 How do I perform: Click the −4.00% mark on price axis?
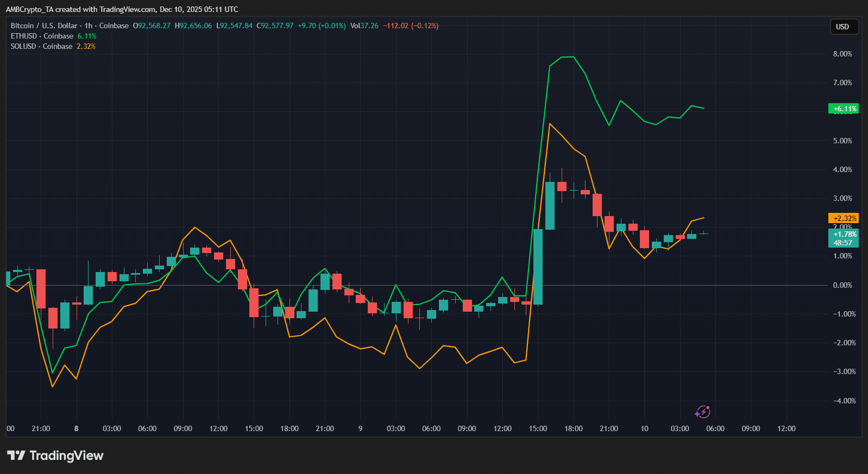tap(842, 401)
